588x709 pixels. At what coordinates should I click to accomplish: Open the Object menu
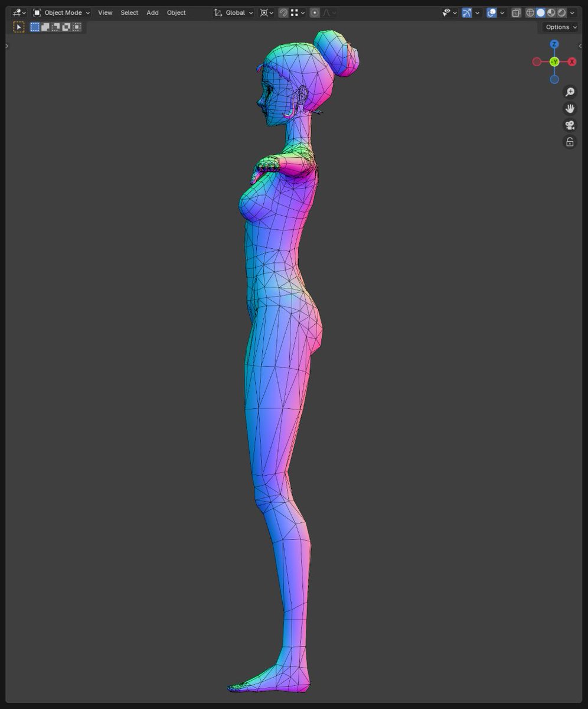click(176, 12)
